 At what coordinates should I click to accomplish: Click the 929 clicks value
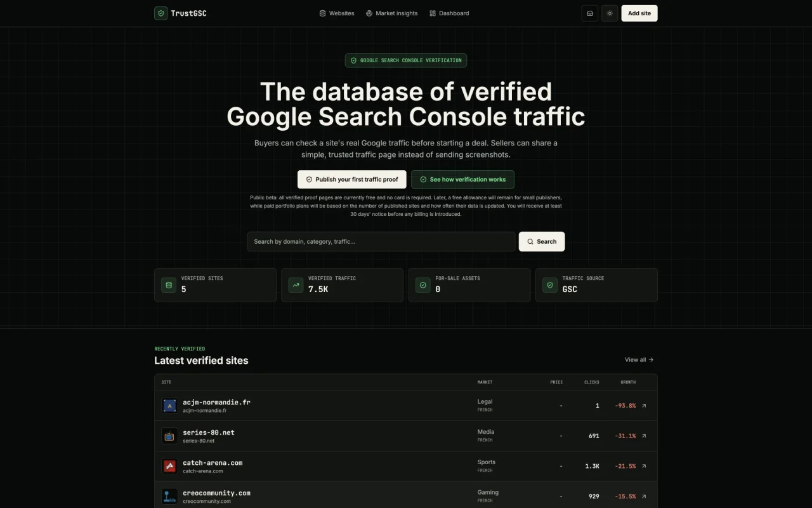click(x=594, y=496)
